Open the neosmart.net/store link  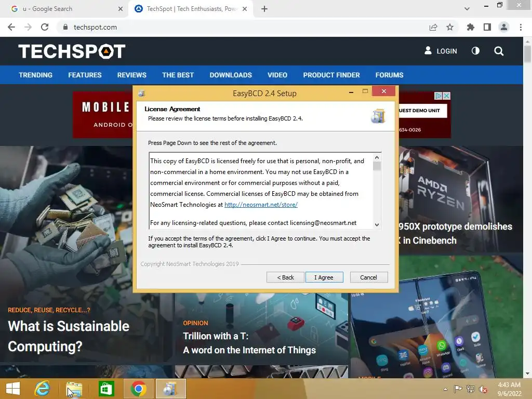(x=261, y=205)
